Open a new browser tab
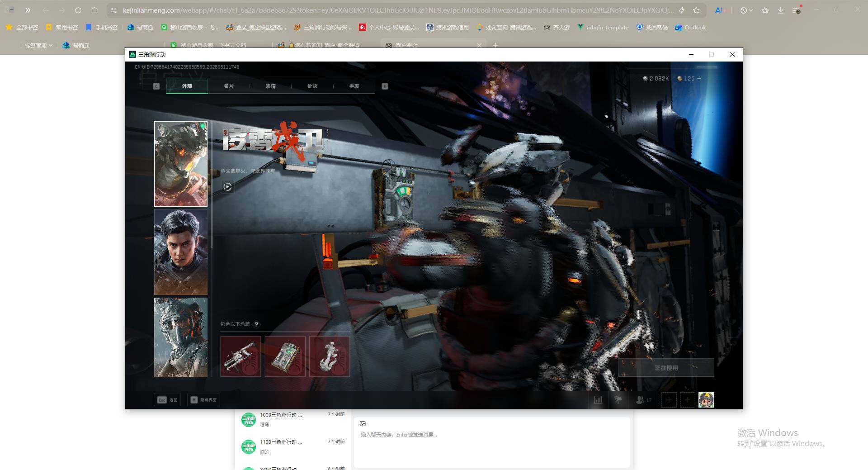Image resolution: width=868 pixels, height=470 pixels. click(x=495, y=45)
